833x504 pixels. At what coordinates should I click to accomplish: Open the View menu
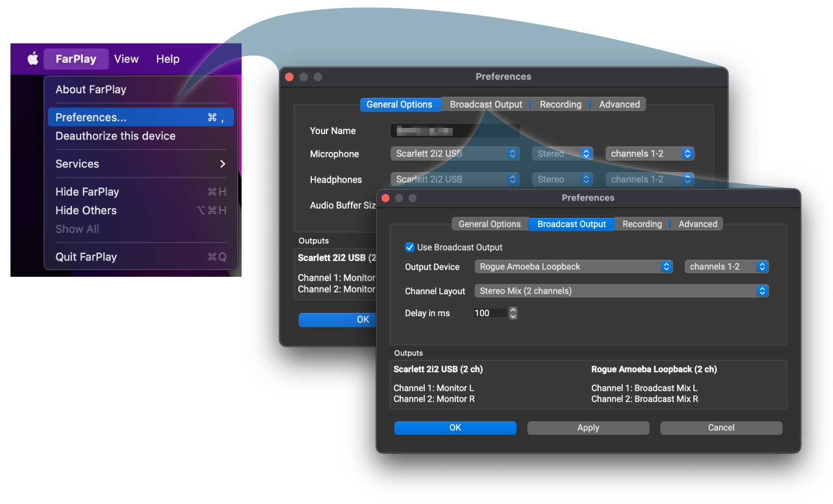tap(126, 59)
